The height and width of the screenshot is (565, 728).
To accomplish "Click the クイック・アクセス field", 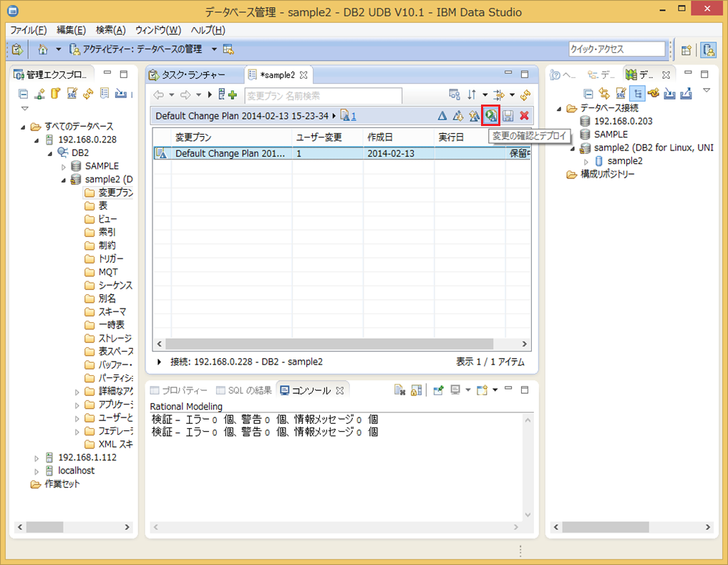I will tap(617, 49).
